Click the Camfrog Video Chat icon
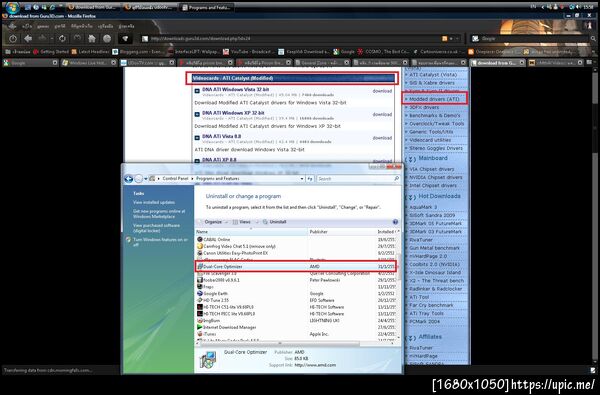 pyautogui.click(x=199, y=246)
